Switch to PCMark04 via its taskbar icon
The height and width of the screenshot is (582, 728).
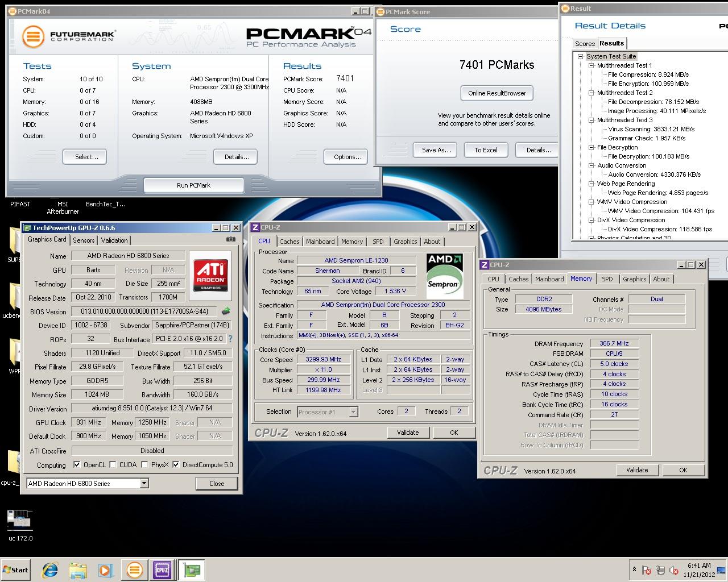coord(135,570)
